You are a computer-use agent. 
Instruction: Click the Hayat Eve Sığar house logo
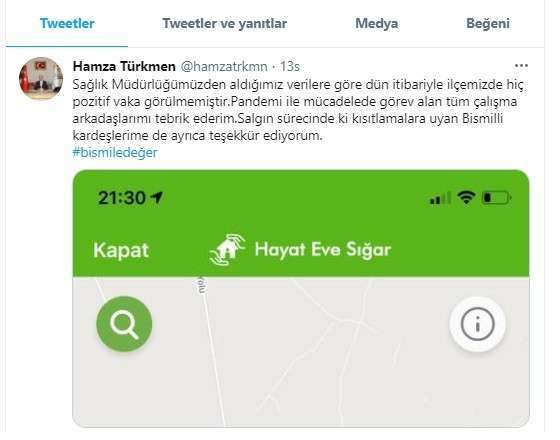pyautogui.click(x=227, y=250)
